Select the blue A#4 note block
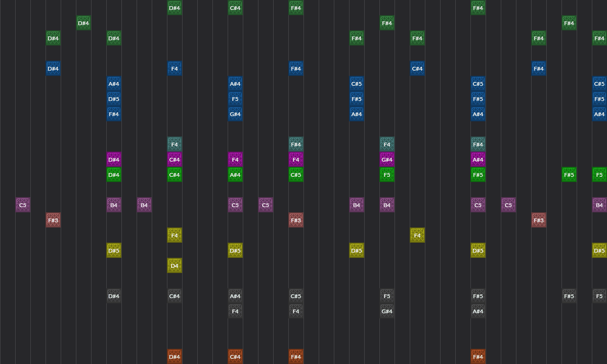607x364 pixels. coord(114,83)
